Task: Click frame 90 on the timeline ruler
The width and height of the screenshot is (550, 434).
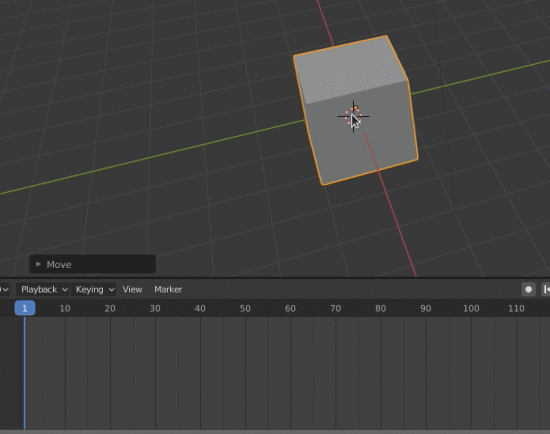Action: 425,308
